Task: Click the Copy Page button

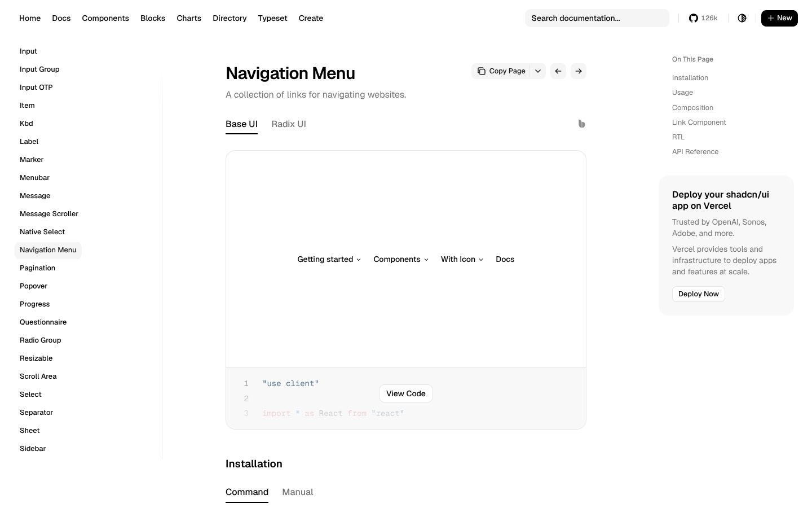Action: coord(501,71)
